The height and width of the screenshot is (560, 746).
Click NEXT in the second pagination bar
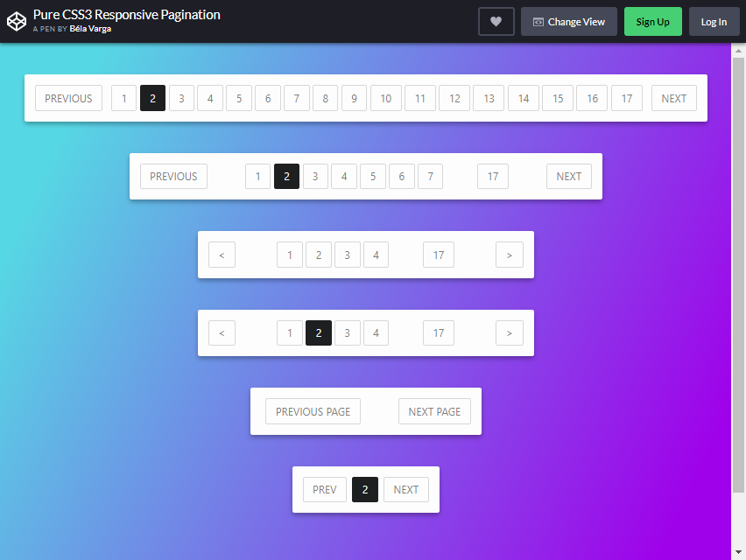[569, 177]
